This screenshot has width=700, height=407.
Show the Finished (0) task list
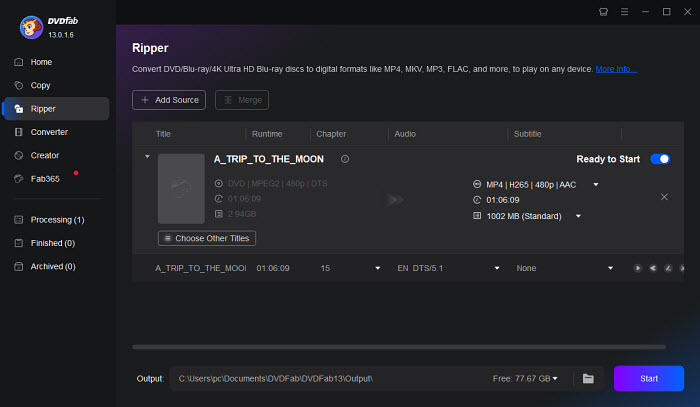click(x=53, y=243)
